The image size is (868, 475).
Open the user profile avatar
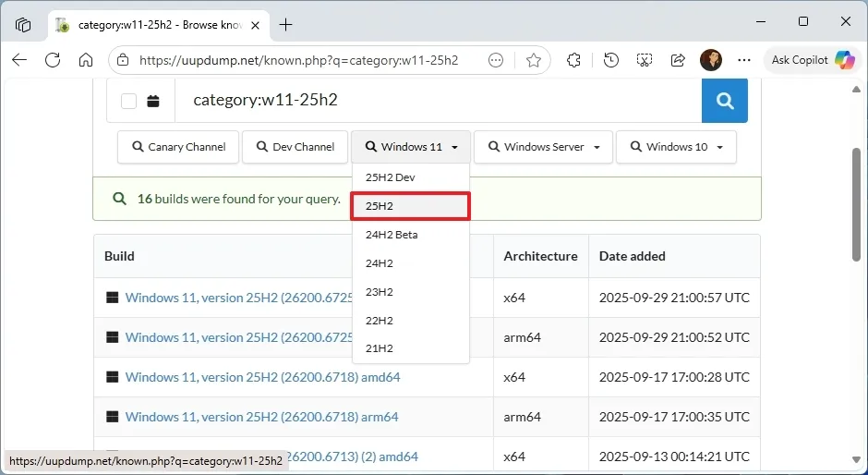tap(710, 60)
